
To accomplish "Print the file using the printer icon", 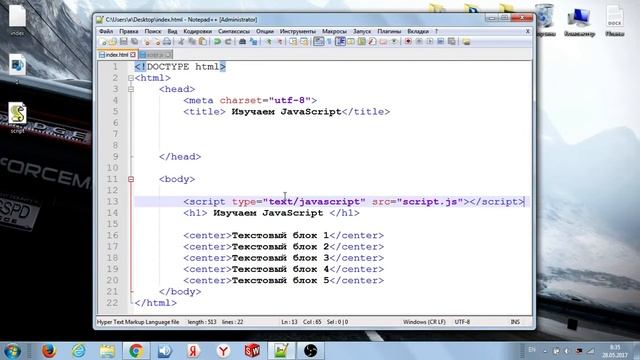I will [x=167, y=42].
